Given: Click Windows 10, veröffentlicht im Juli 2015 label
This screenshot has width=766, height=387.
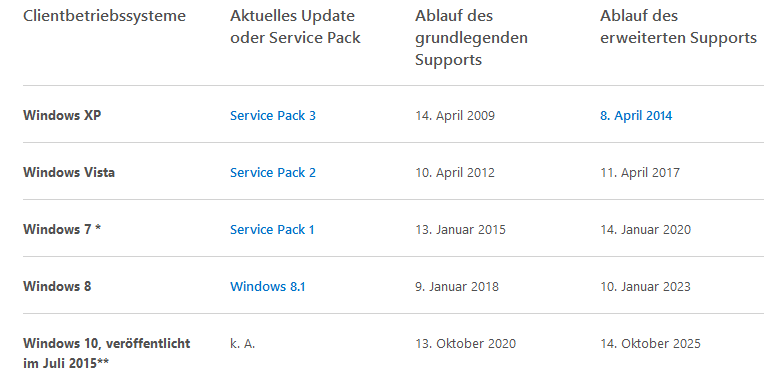Looking at the screenshot, I should (106, 353).
